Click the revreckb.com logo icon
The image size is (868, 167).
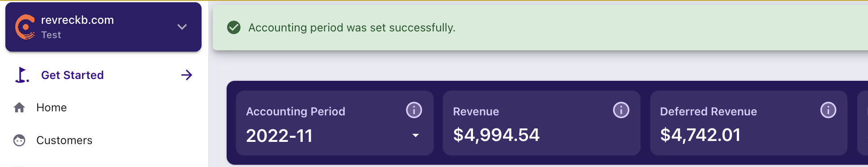pyautogui.click(x=25, y=27)
